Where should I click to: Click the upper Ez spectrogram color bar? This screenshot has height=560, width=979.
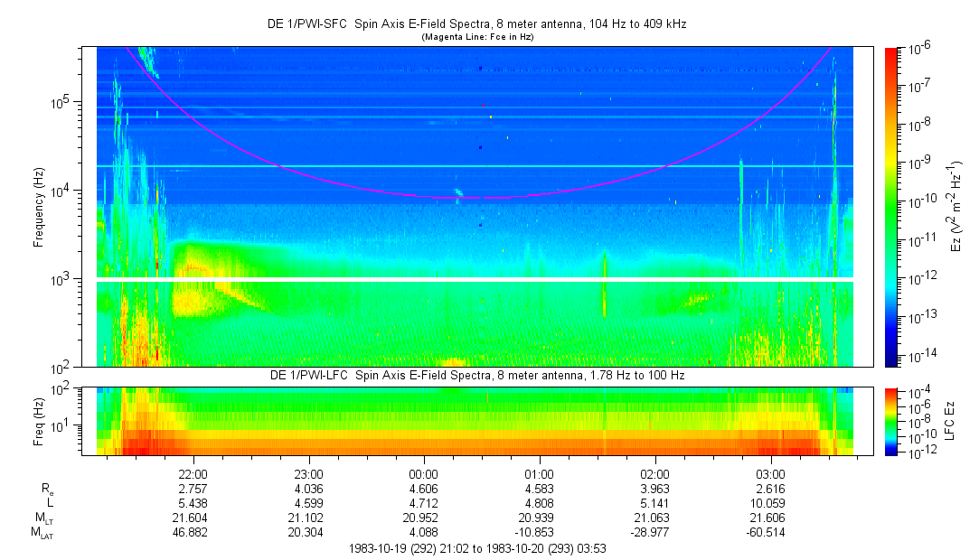(891, 207)
